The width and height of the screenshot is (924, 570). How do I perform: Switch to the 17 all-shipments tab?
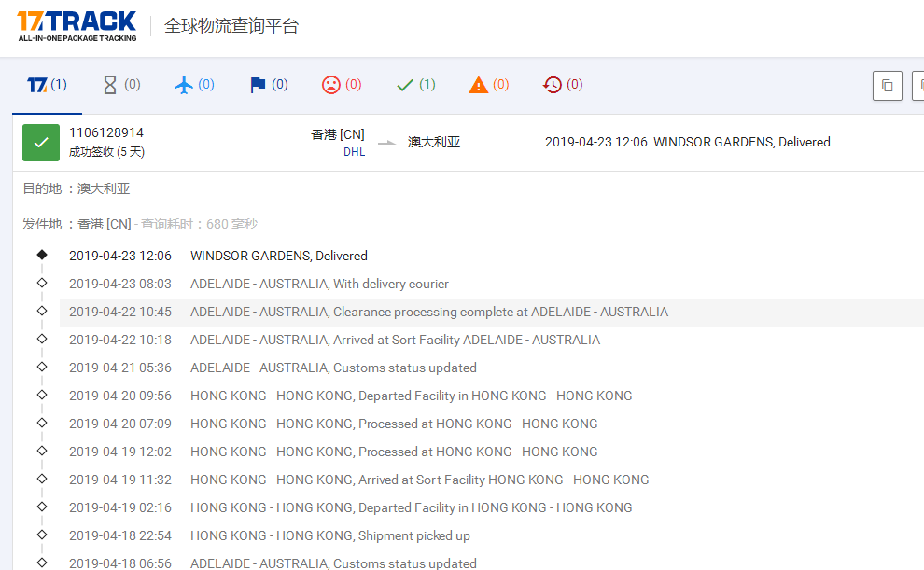[x=37, y=84]
